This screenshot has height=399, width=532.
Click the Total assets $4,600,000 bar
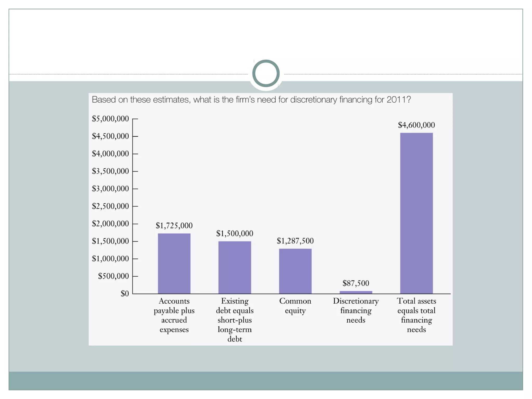click(416, 213)
